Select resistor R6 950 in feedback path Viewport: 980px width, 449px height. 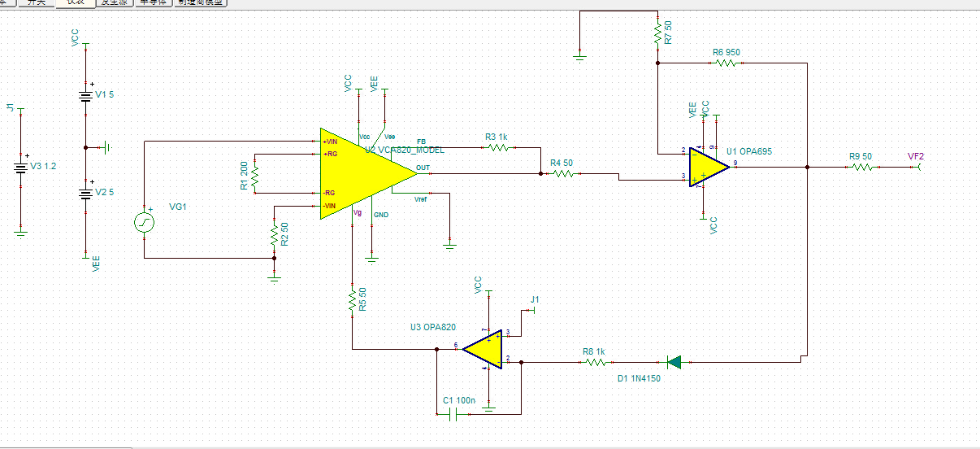click(x=726, y=62)
